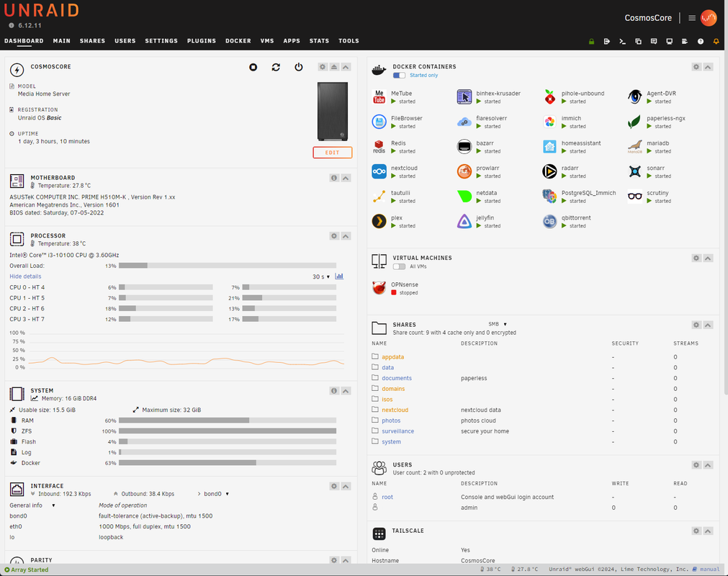This screenshot has width=728, height=576.
Task: Open the General info dropdown
Action: click(x=32, y=505)
